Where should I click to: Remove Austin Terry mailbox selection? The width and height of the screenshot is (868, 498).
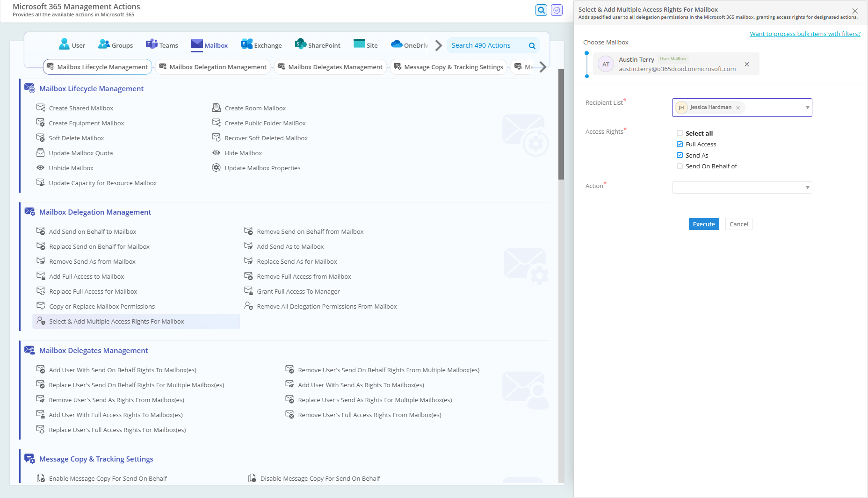(747, 64)
